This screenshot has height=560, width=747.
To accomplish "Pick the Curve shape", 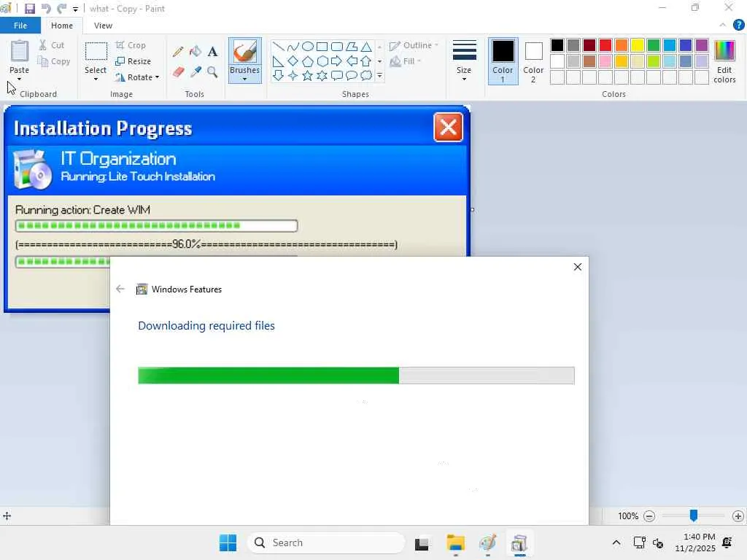I will point(293,47).
